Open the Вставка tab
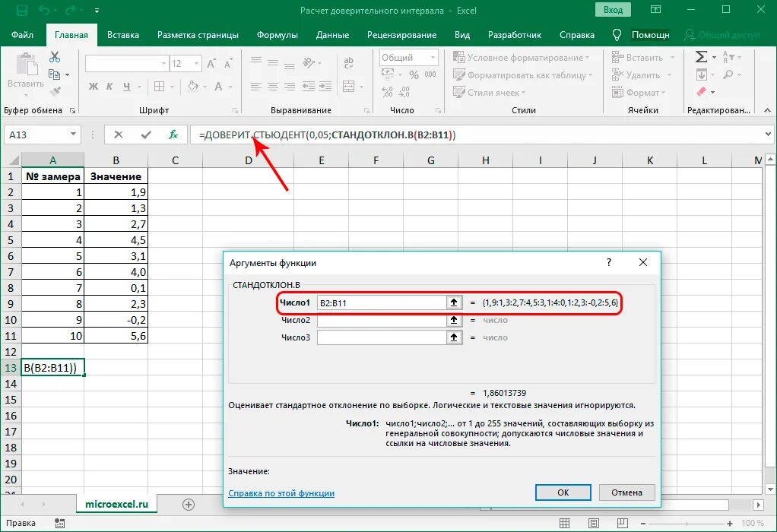This screenshot has width=777, height=532. [x=123, y=35]
